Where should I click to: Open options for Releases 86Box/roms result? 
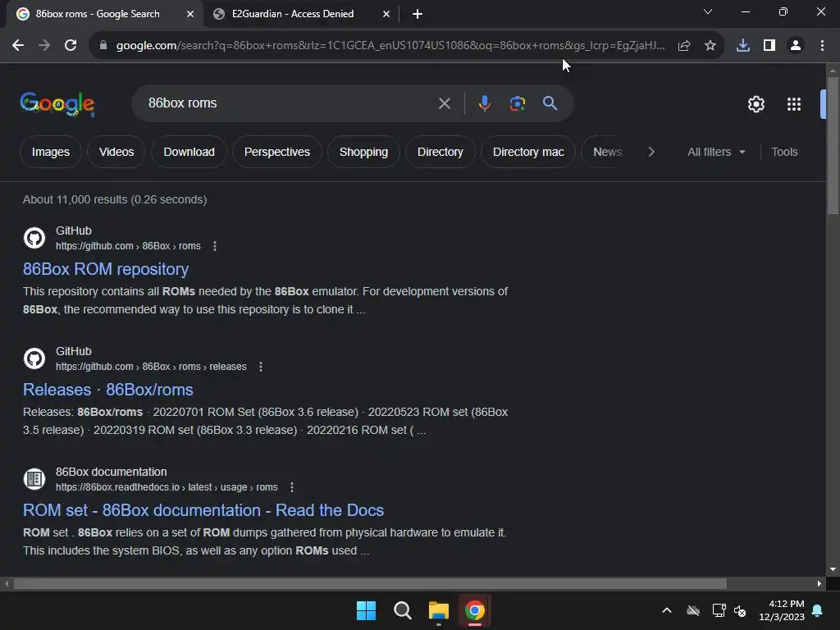coord(260,367)
